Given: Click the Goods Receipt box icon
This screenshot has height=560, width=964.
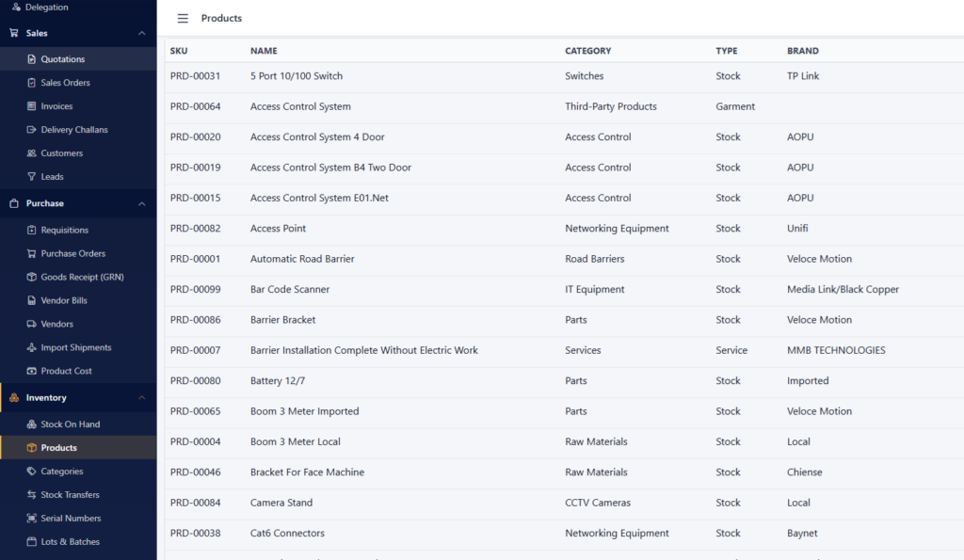Looking at the screenshot, I should pyautogui.click(x=31, y=277).
